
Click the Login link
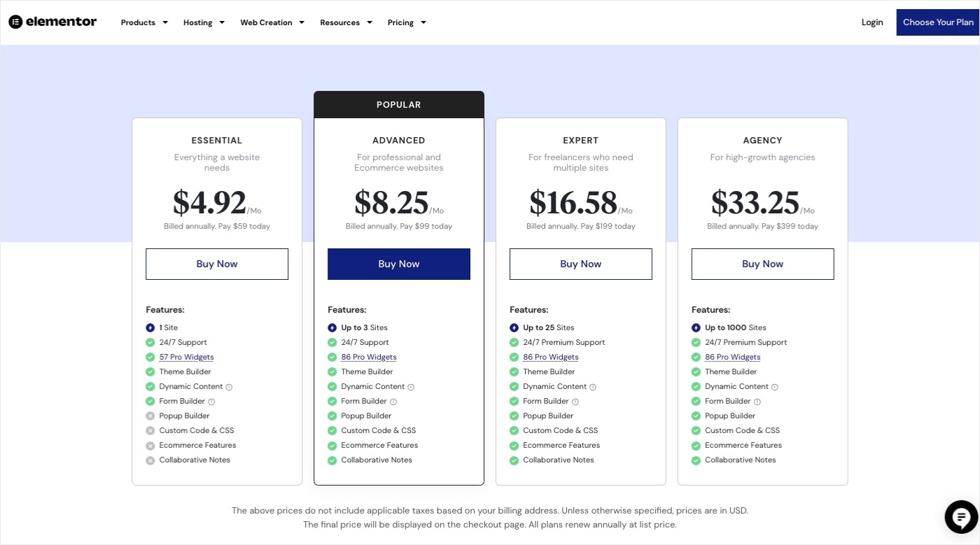pos(872,22)
